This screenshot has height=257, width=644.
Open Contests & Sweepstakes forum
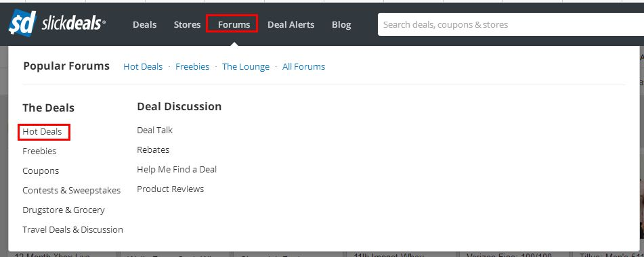tap(72, 191)
